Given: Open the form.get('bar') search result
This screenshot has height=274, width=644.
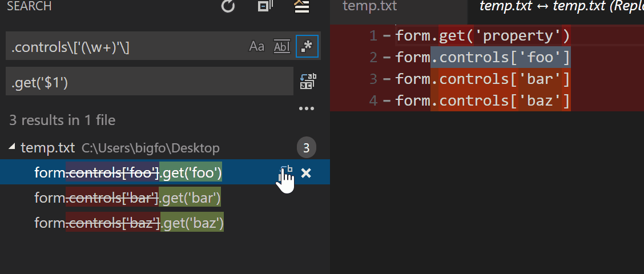Looking at the screenshot, I should click(127, 198).
